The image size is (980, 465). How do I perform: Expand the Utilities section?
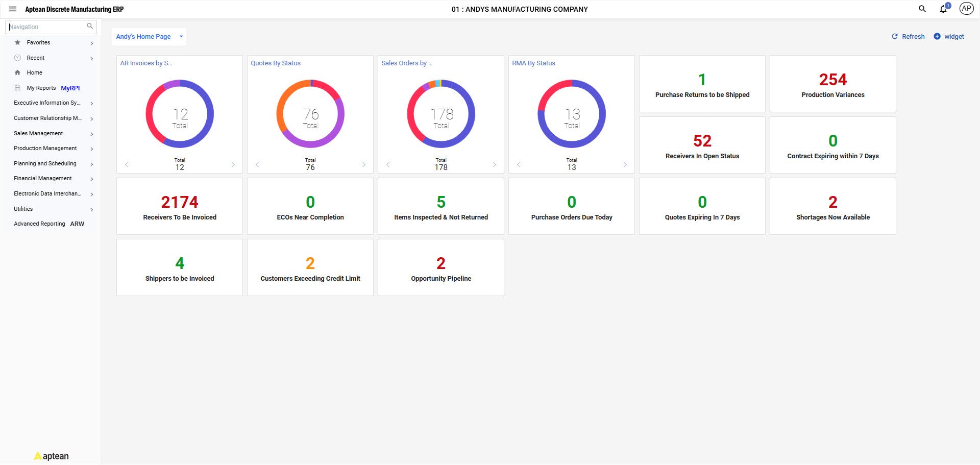[x=23, y=209]
